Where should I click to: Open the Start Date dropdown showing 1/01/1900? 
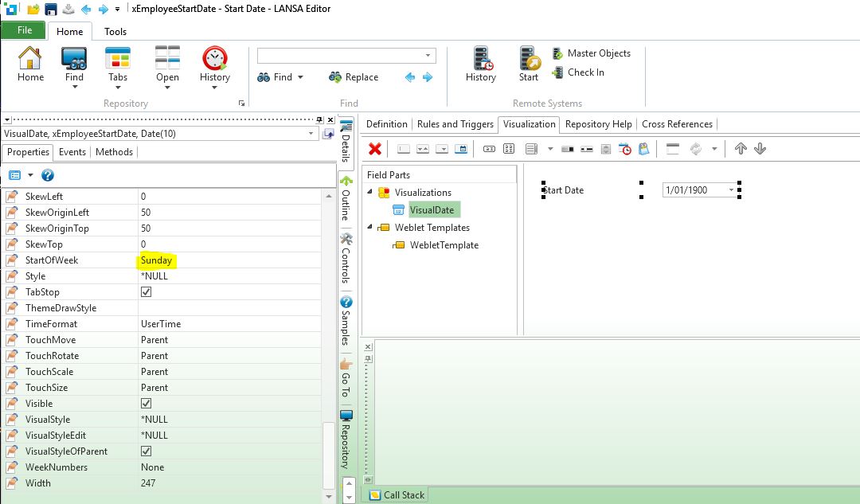tap(731, 190)
